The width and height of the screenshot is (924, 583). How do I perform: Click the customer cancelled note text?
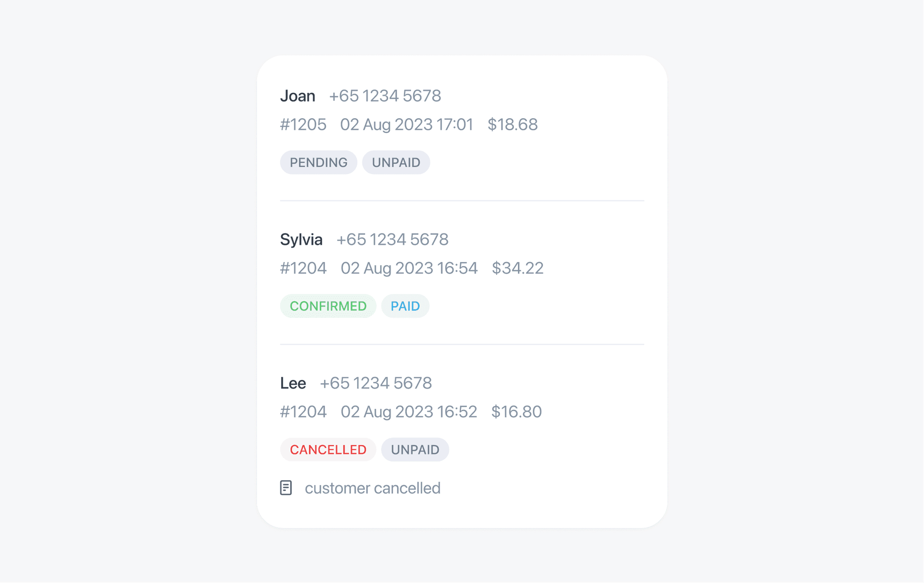click(x=373, y=488)
